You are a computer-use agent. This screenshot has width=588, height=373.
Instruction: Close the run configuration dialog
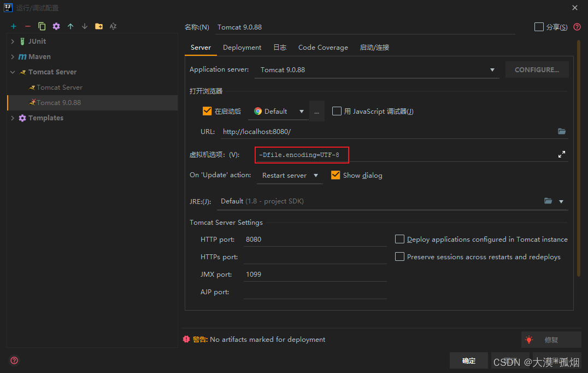coord(575,8)
